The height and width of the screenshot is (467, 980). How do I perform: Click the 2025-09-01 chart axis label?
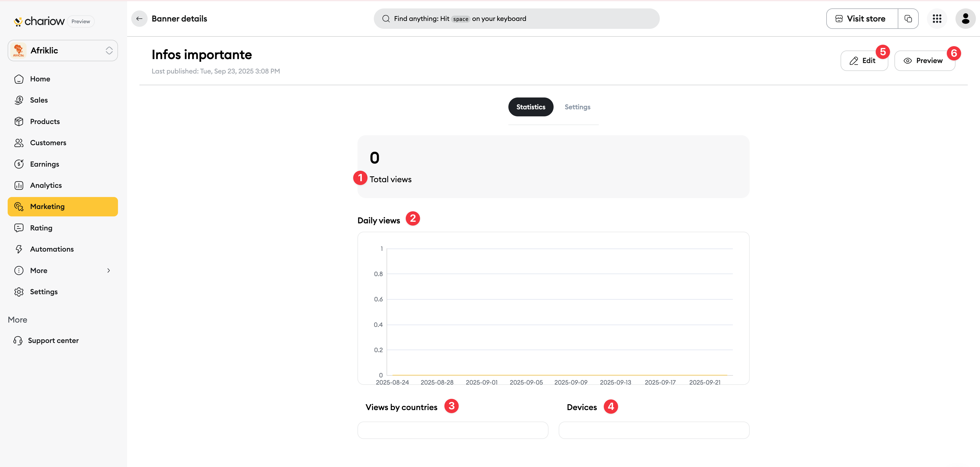(x=482, y=383)
